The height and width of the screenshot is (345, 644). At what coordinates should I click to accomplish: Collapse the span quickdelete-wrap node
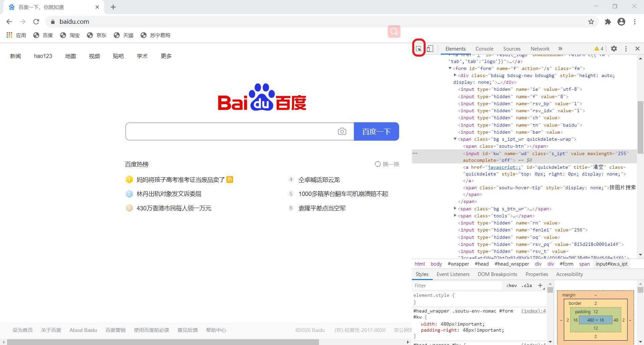(455, 139)
